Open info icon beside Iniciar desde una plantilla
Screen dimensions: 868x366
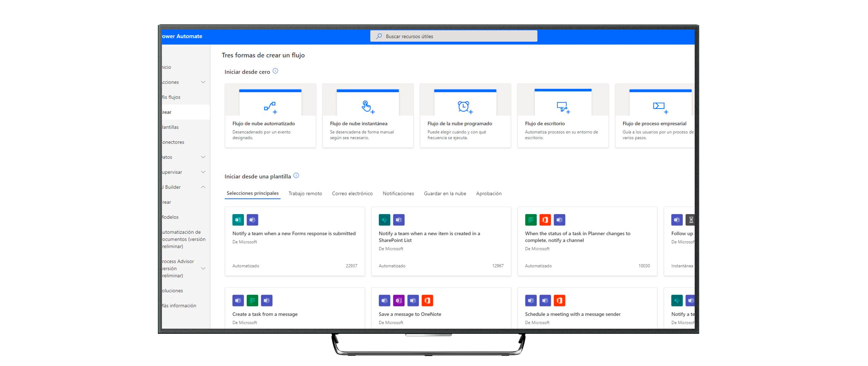(x=296, y=176)
